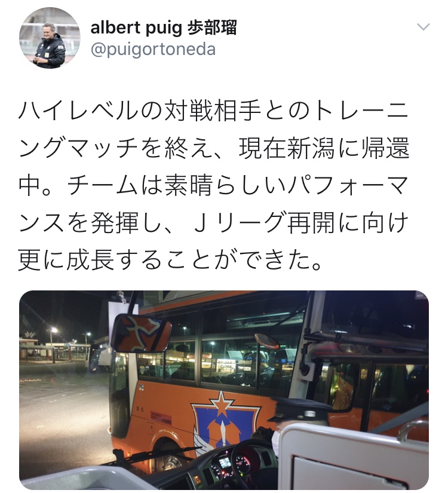448x493 pixels.
Task: Select tweet line containing Ｊリーグ再開に向け
Action: 214,223
